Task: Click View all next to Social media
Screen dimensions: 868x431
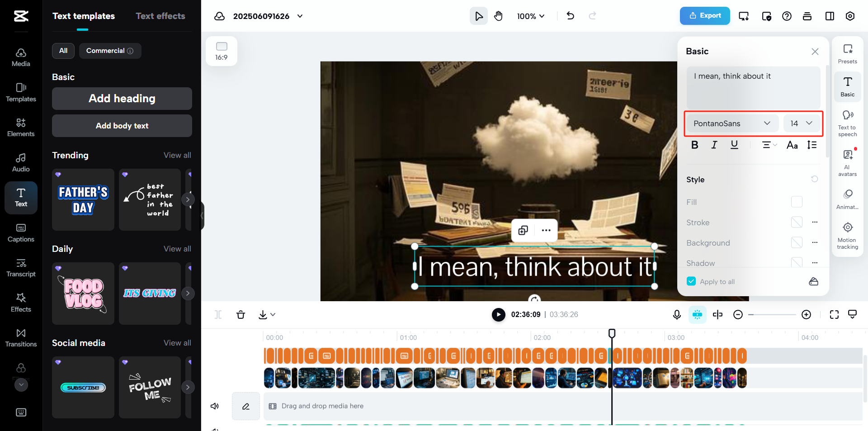Action: pyautogui.click(x=177, y=343)
